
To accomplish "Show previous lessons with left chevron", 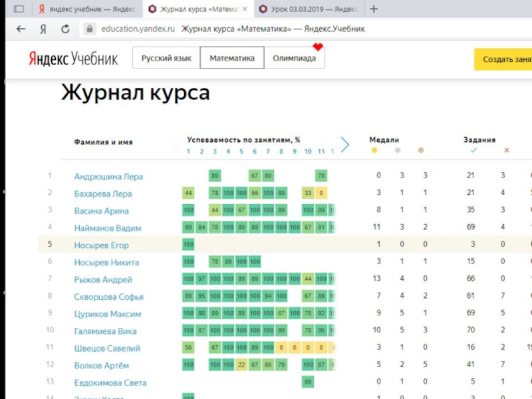I will coord(176,144).
